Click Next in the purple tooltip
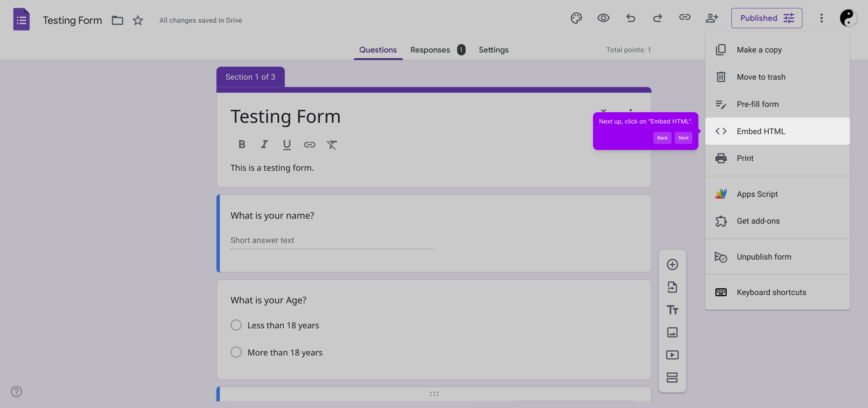The image size is (868, 408). tap(683, 138)
